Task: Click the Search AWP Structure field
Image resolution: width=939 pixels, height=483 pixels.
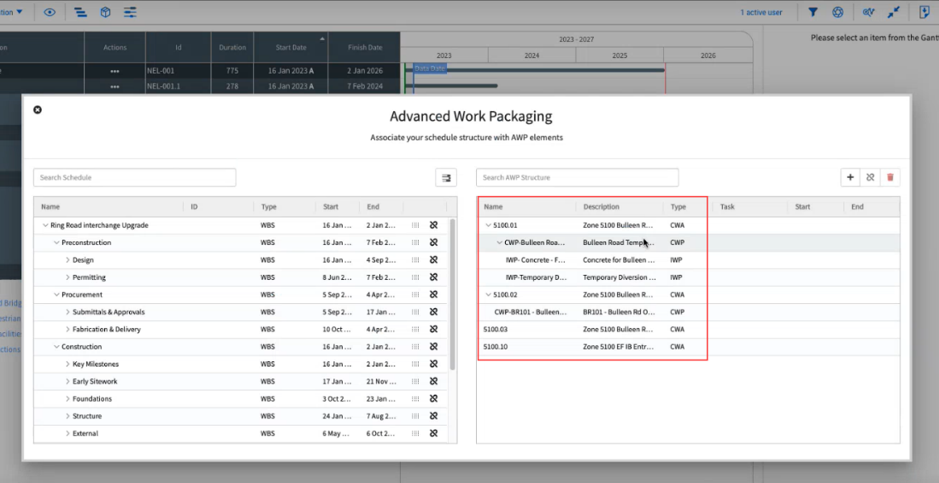Action: coord(577,178)
